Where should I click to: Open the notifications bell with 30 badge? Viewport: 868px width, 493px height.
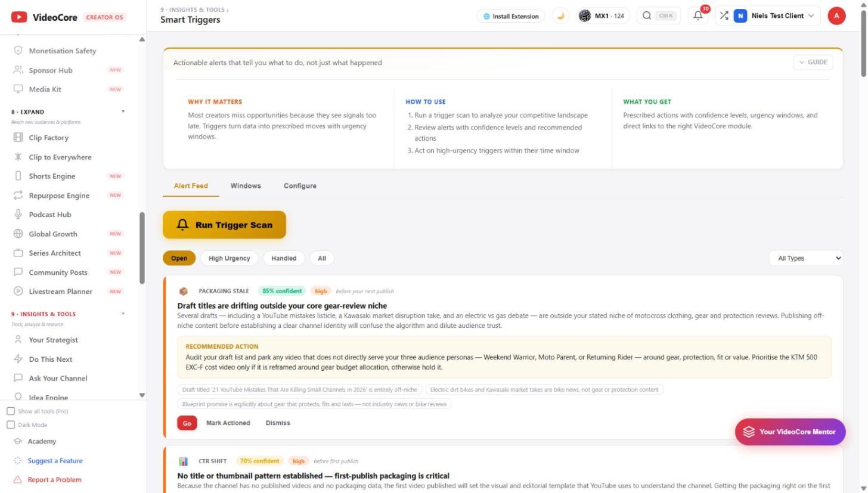click(x=698, y=16)
